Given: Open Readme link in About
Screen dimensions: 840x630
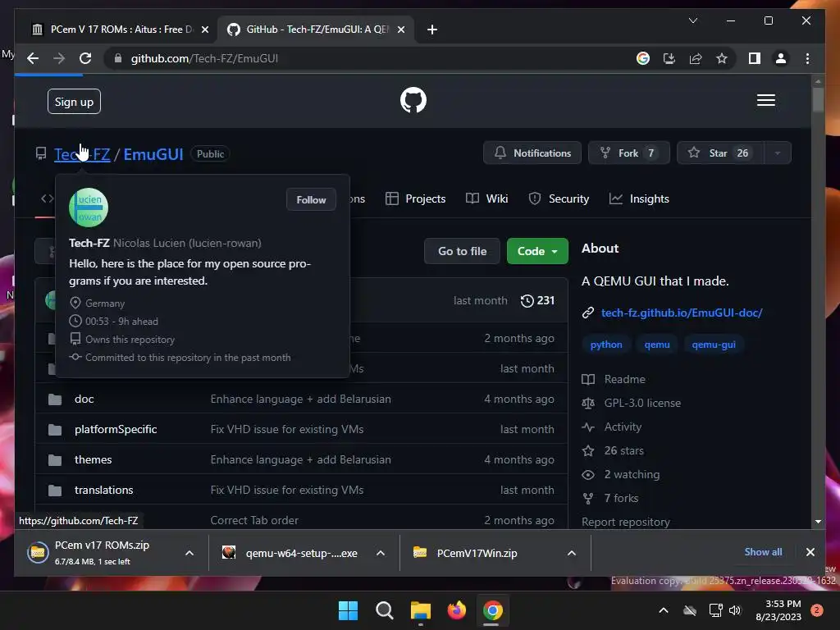Looking at the screenshot, I should [614, 379].
